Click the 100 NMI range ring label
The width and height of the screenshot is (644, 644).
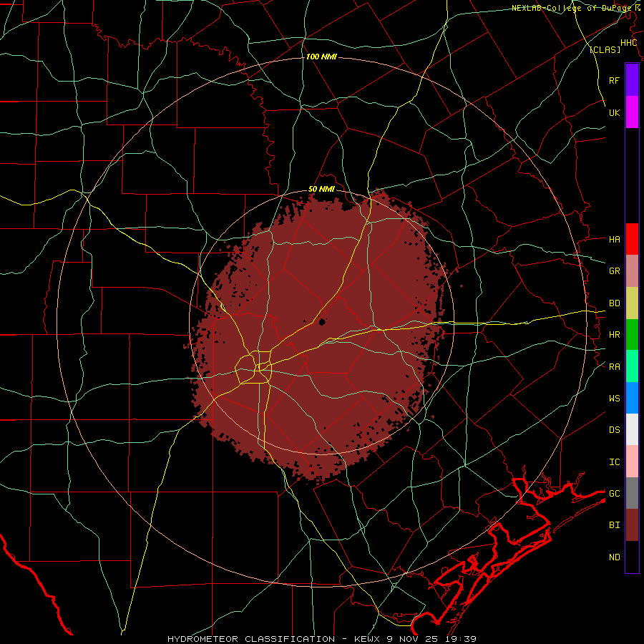[321, 57]
